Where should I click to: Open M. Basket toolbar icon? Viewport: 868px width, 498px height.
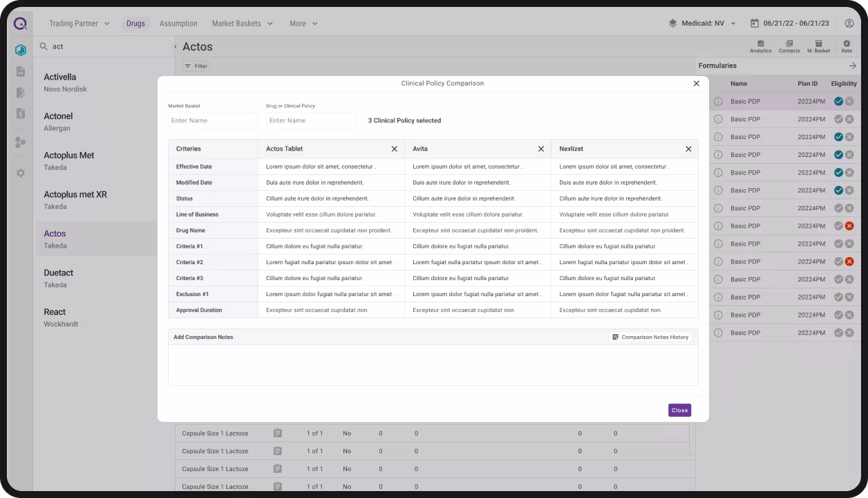click(818, 46)
